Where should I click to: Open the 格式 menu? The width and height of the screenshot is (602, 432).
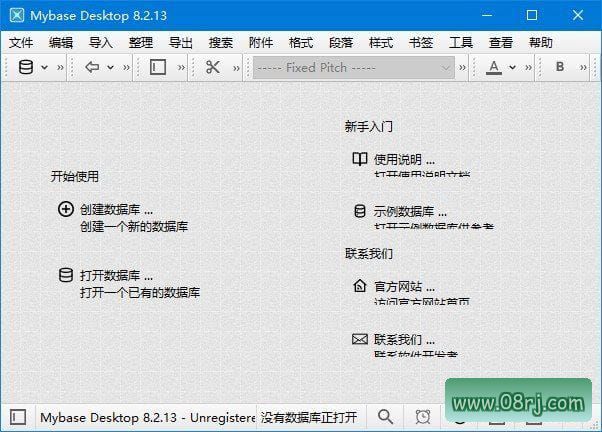pos(301,42)
